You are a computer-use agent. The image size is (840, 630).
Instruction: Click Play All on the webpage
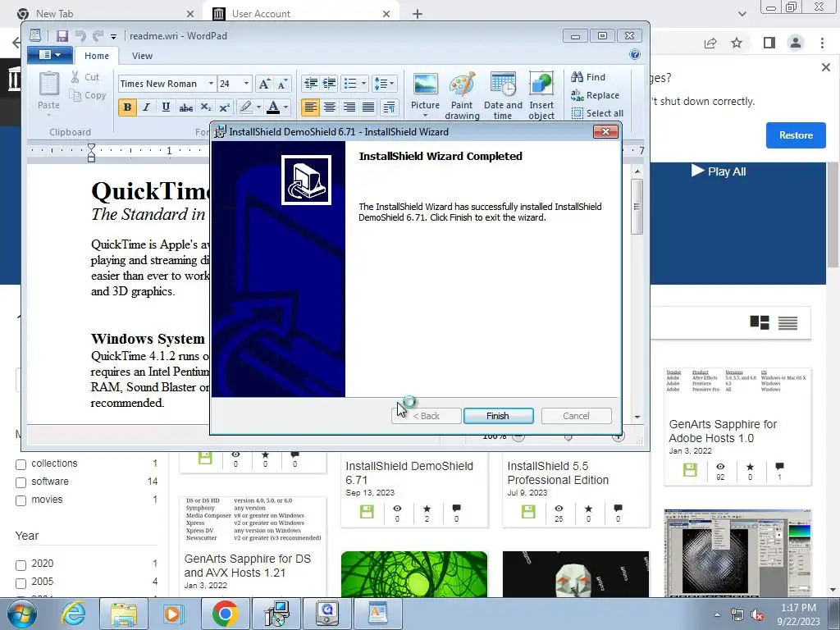[x=719, y=171]
